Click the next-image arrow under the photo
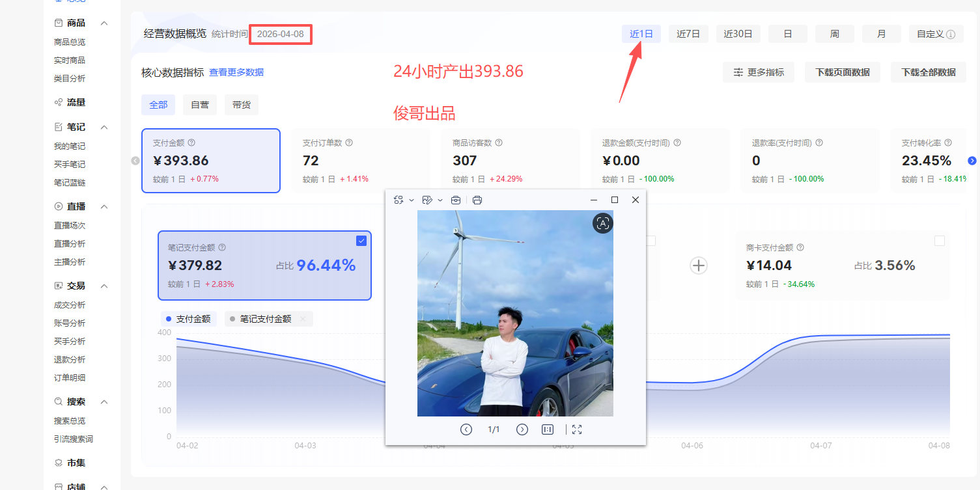 522,429
